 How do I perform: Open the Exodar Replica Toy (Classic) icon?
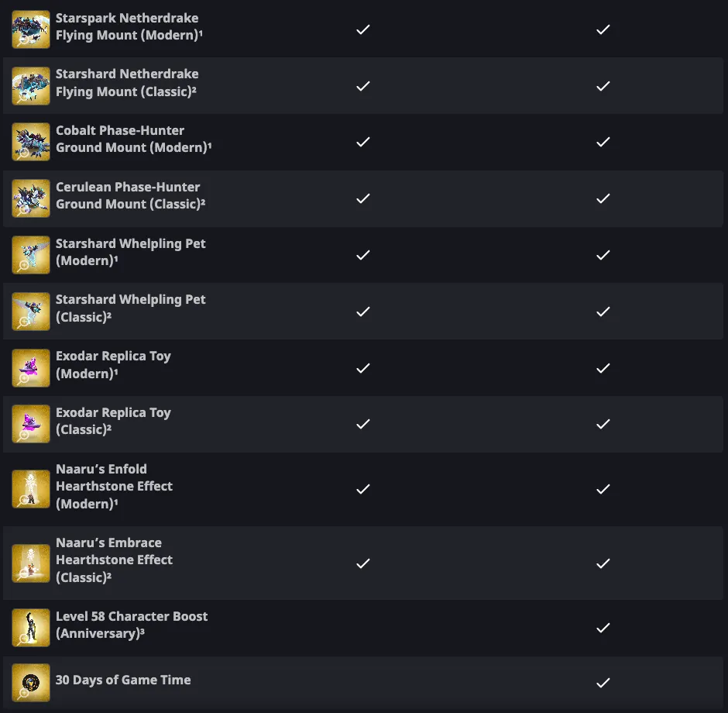click(31, 424)
